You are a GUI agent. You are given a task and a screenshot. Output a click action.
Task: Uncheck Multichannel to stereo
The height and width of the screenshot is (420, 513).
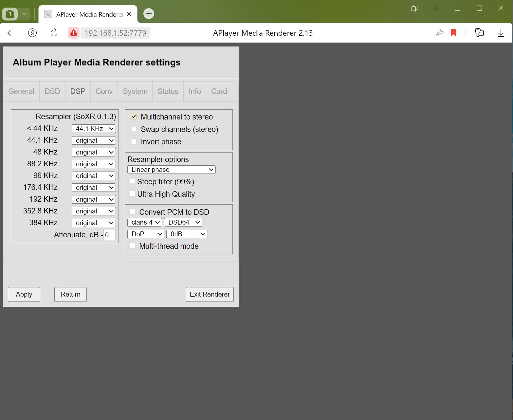pos(134,117)
